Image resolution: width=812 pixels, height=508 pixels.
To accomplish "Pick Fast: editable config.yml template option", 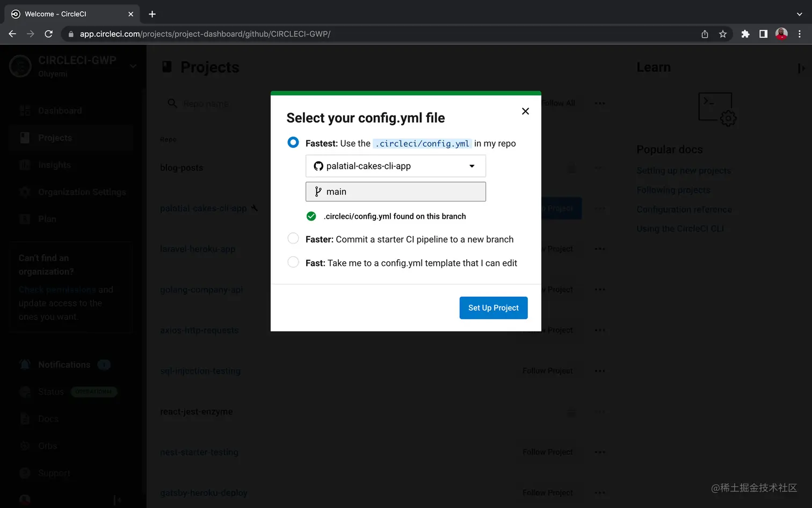I will [293, 262].
